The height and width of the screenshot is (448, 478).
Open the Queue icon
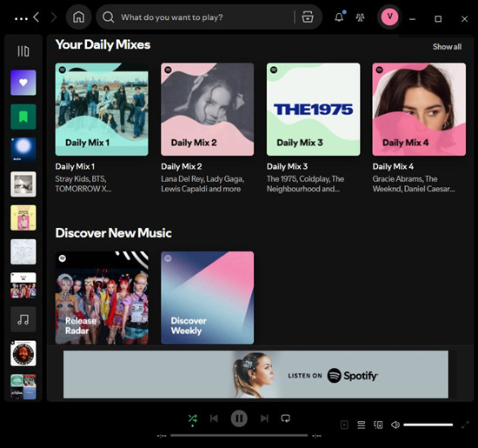click(362, 425)
